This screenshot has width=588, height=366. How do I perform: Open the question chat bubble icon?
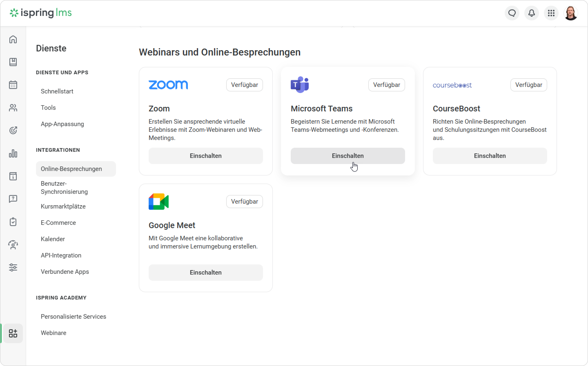pyautogui.click(x=13, y=199)
